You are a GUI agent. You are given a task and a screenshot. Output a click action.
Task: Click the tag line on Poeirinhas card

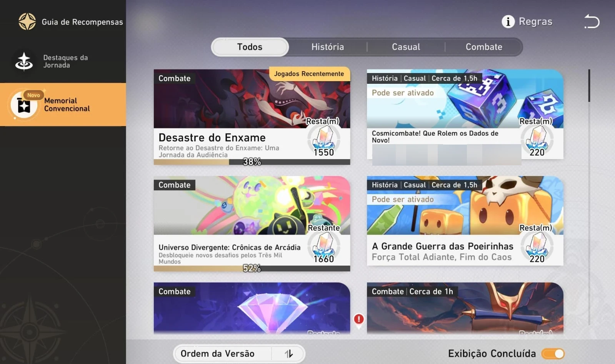(x=425, y=185)
